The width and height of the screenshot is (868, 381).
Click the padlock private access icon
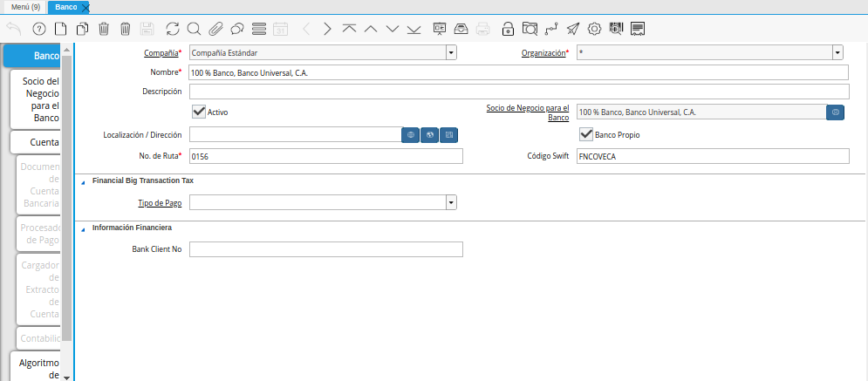pos(508,29)
